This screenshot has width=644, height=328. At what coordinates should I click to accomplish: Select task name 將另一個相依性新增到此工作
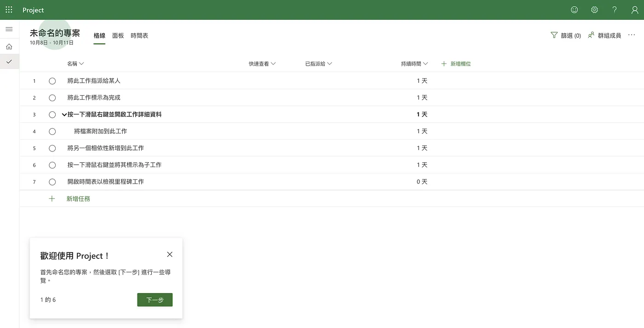point(106,148)
